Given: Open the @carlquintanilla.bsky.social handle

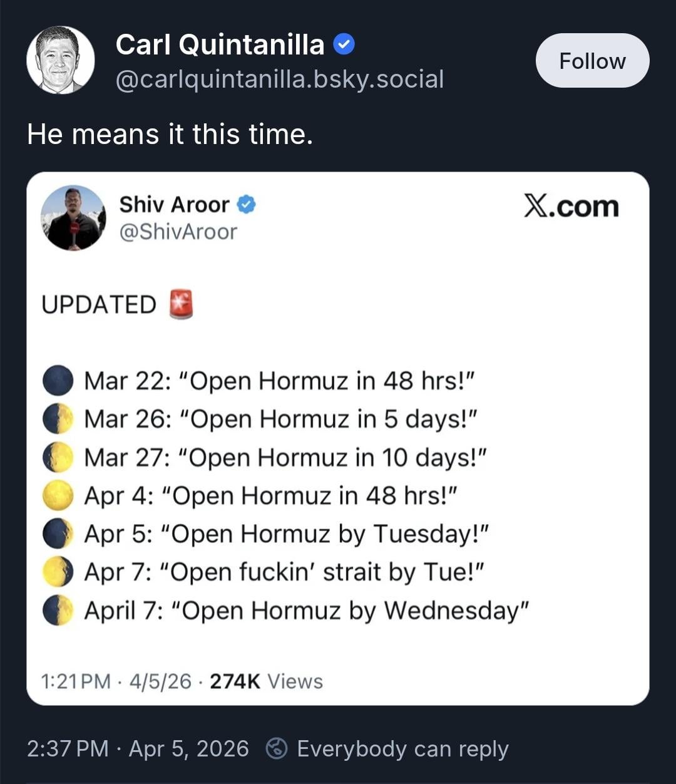Looking at the screenshot, I should click(280, 80).
